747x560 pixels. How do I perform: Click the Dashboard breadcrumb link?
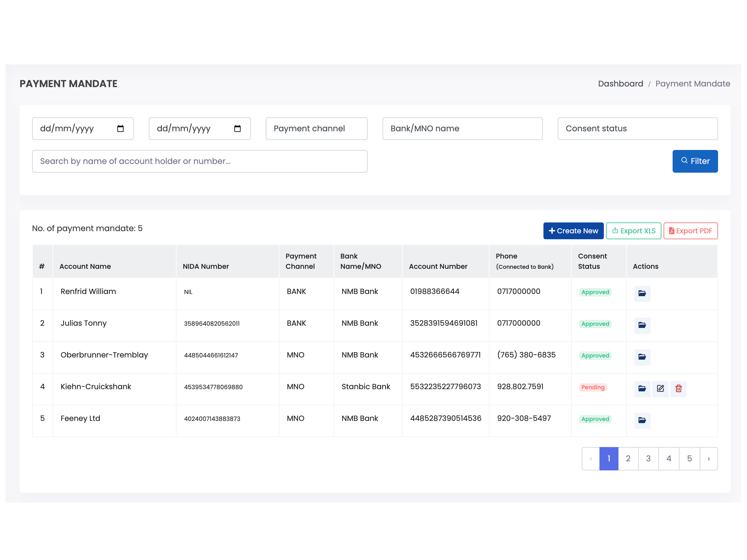pos(620,84)
